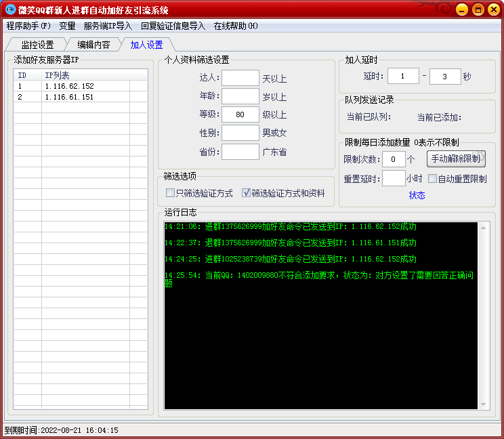Viewport: 504px width, 439px height.
Task: Click the blue 状态 link
Action: (x=417, y=195)
